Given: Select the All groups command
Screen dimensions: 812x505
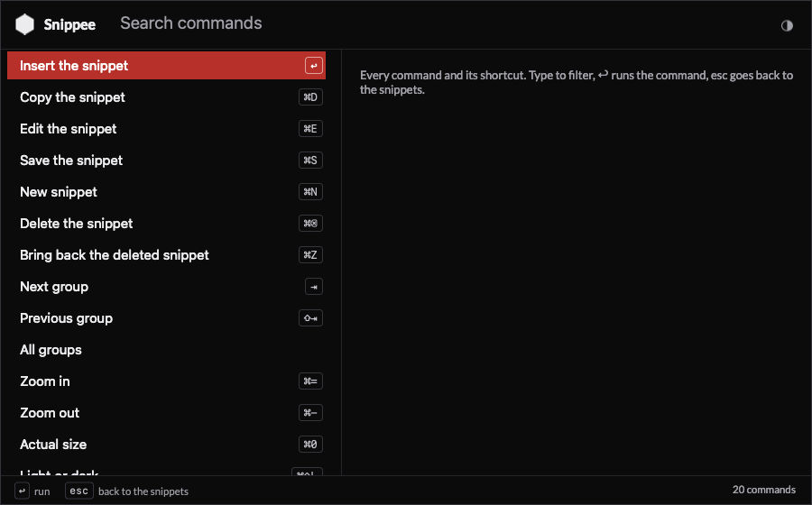Looking at the screenshot, I should [x=166, y=349].
